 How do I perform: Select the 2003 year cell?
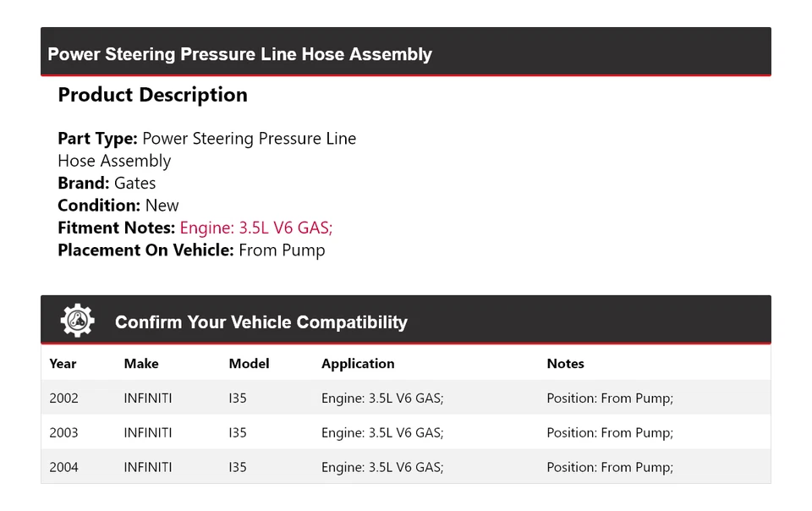coord(63,433)
